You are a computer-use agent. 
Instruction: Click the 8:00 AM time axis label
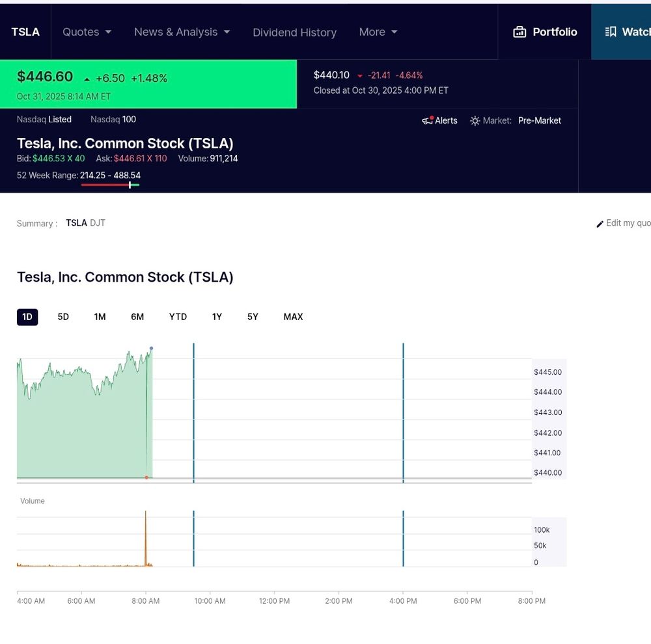[145, 601]
